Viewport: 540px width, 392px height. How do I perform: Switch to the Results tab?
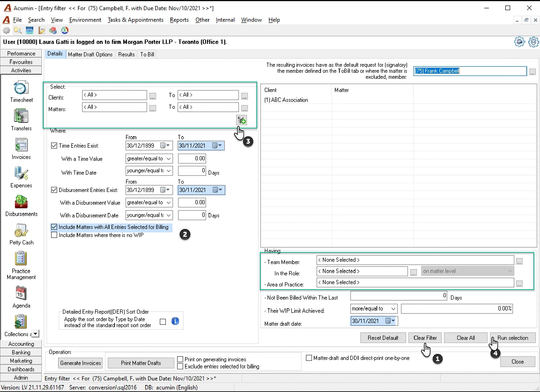pyautogui.click(x=126, y=54)
